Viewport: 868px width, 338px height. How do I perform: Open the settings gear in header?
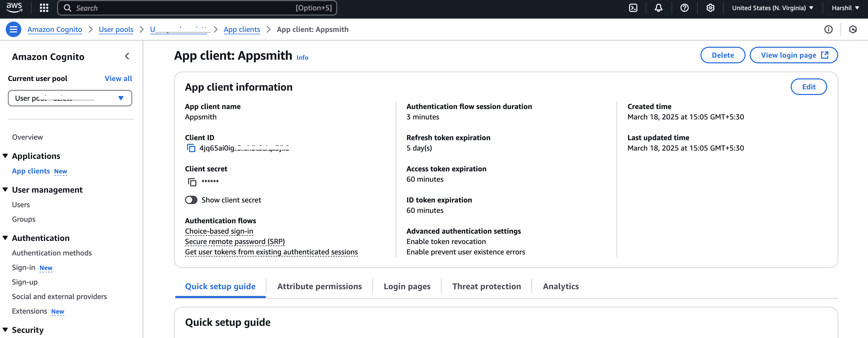710,8
